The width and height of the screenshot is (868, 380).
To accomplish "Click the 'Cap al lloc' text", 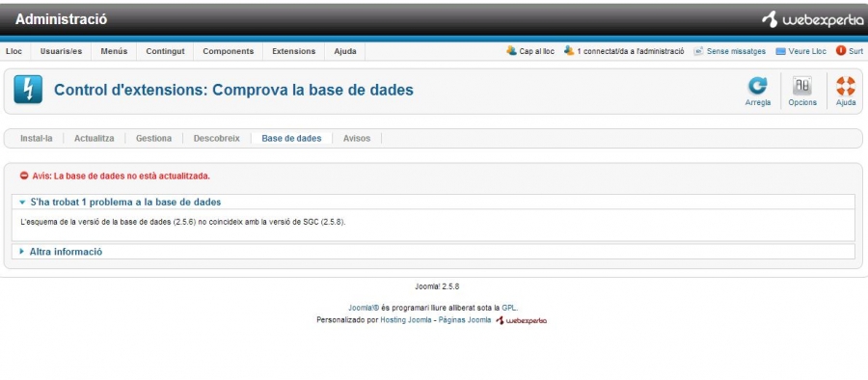I will 537,51.
